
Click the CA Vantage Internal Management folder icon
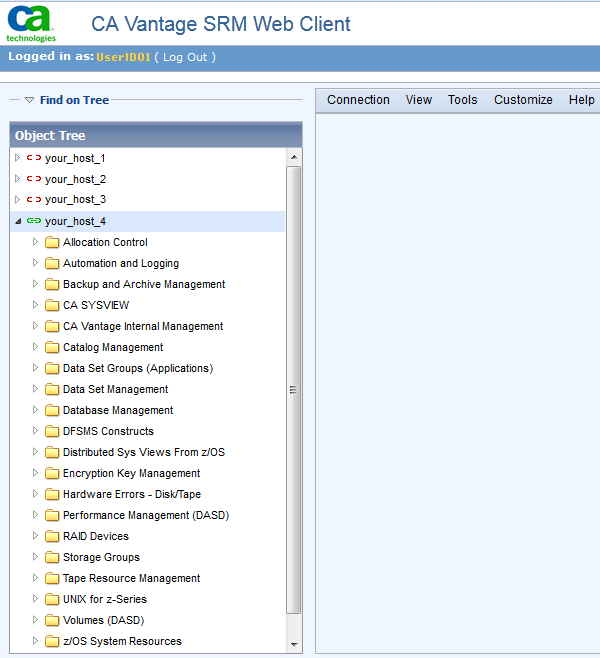pyautogui.click(x=52, y=326)
